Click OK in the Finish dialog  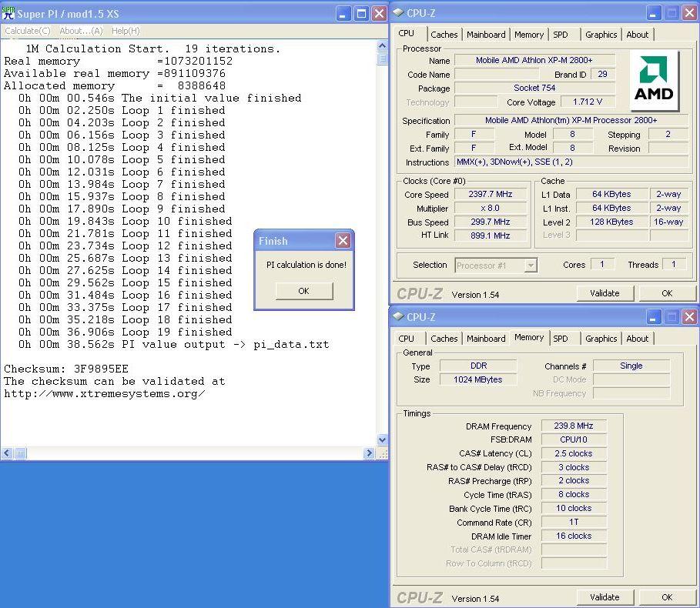(304, 291)
